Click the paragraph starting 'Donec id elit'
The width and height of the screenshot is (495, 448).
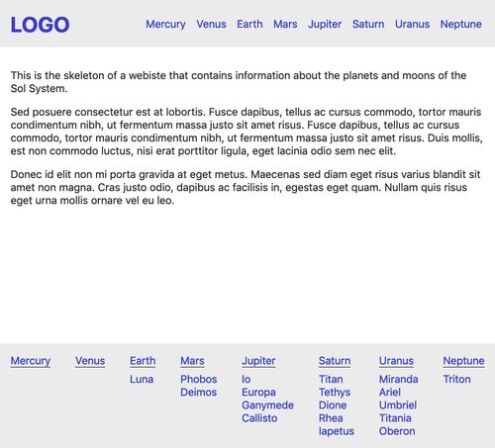point(246,187)
